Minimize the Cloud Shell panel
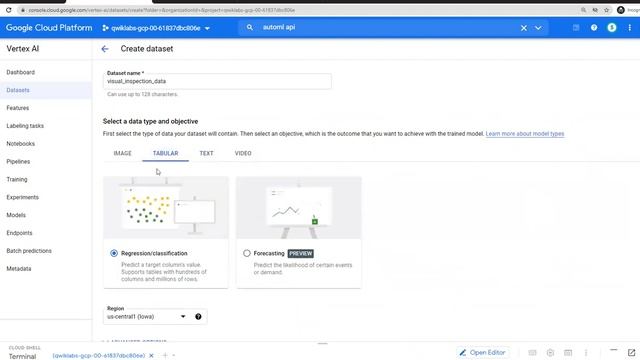The height and width of the screenshot is (360, 640). pos(613,350)
